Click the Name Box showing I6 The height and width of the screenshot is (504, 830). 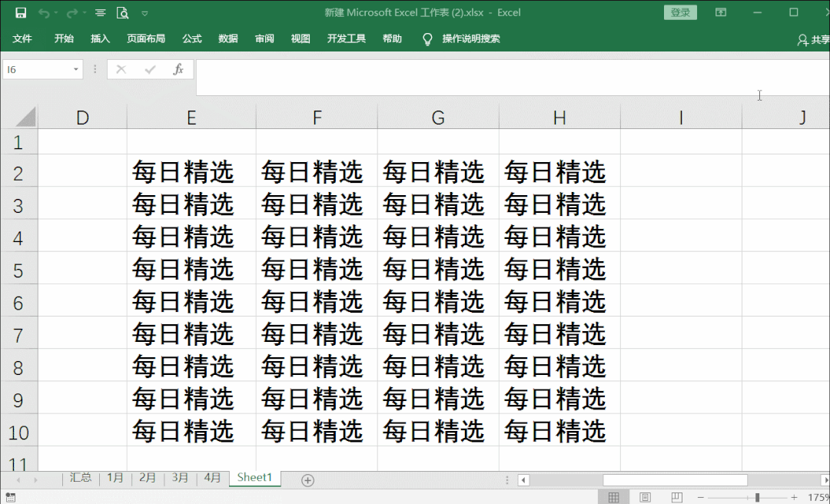37,69
